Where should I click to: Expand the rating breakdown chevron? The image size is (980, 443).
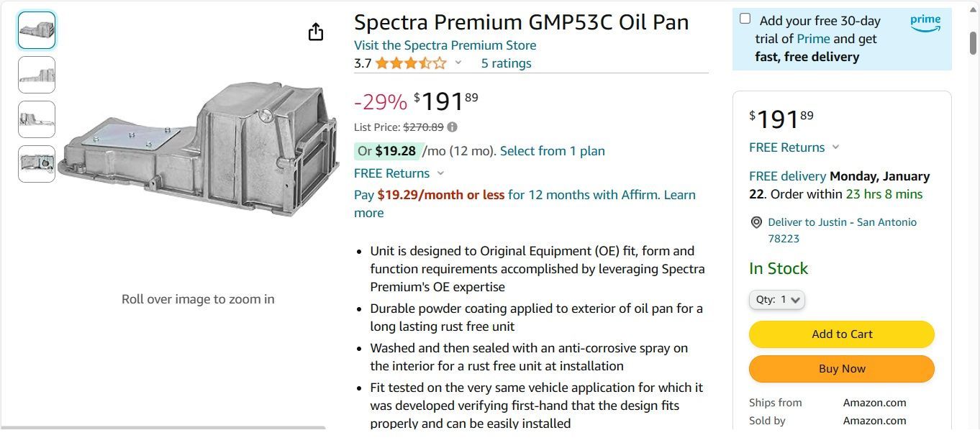coord(458,63)
